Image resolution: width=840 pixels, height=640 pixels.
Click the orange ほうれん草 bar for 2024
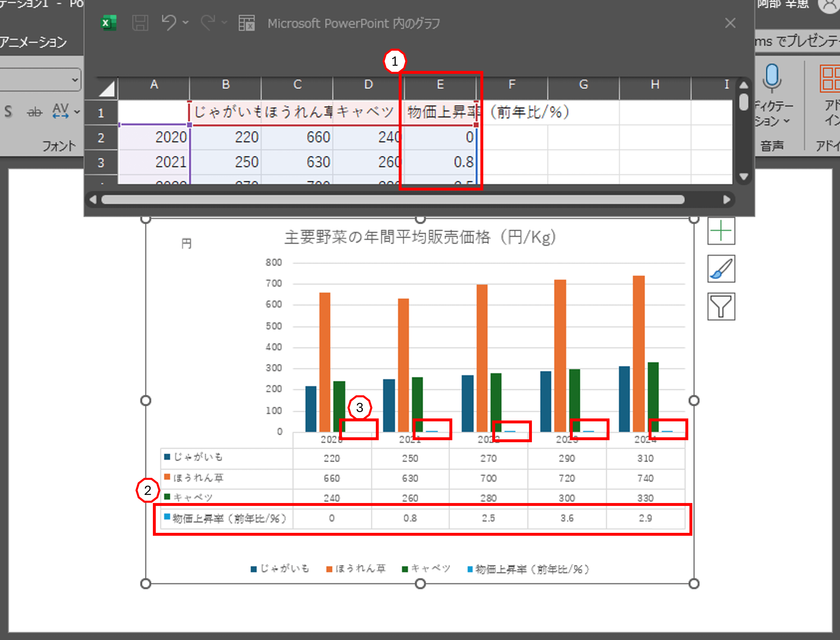coord(638,354)
